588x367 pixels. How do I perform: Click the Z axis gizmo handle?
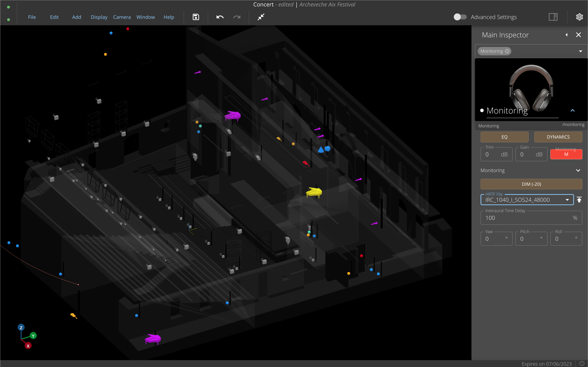(x=21, y=328)
